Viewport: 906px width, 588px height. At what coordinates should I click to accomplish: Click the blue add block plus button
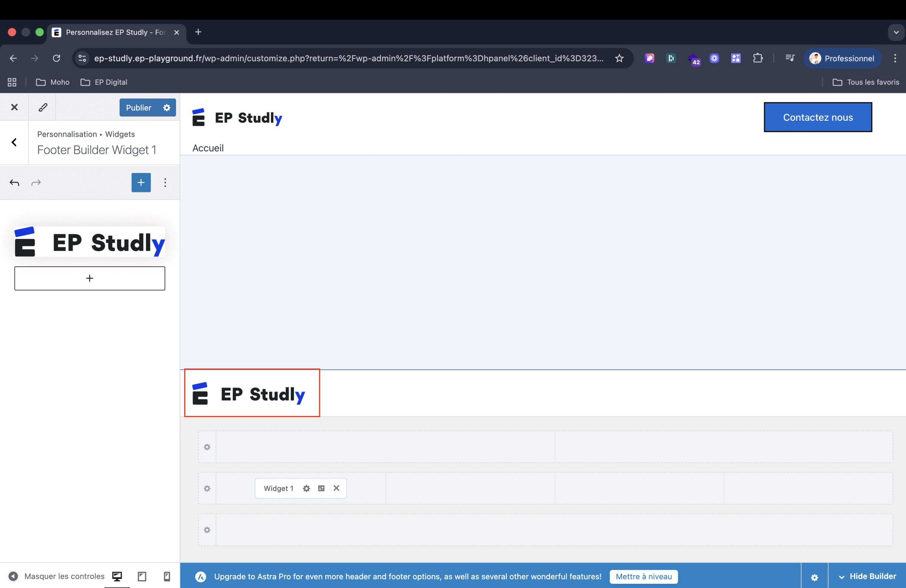pos(141,183)
